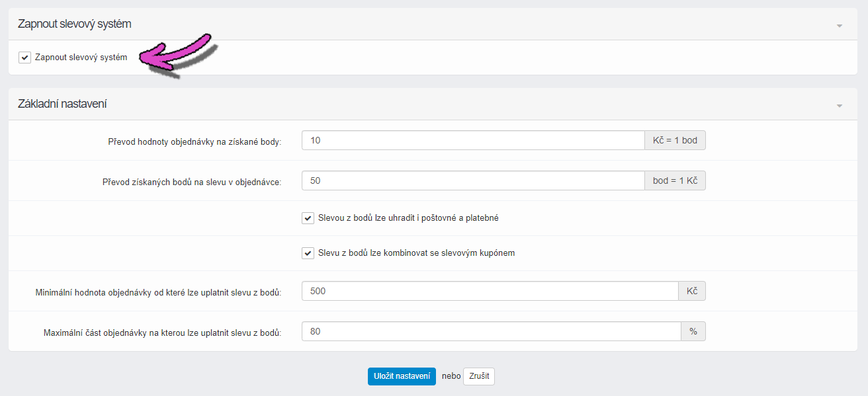Click the percent sign addon

click(x=693, y=331)
